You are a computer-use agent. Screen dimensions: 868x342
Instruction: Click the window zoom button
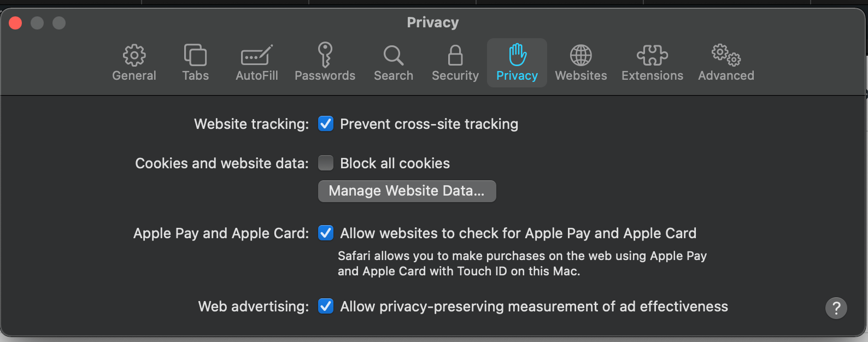click(x=59, y=23)
